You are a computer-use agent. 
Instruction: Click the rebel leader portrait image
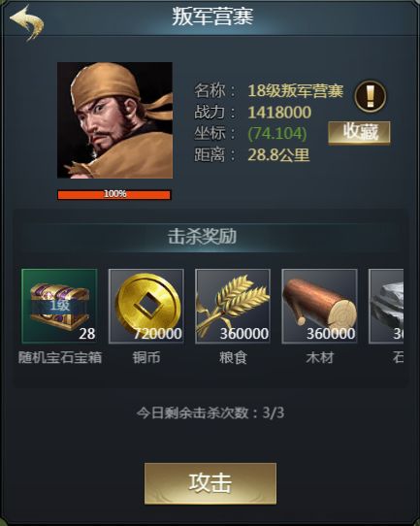click(x=115, y=120)
